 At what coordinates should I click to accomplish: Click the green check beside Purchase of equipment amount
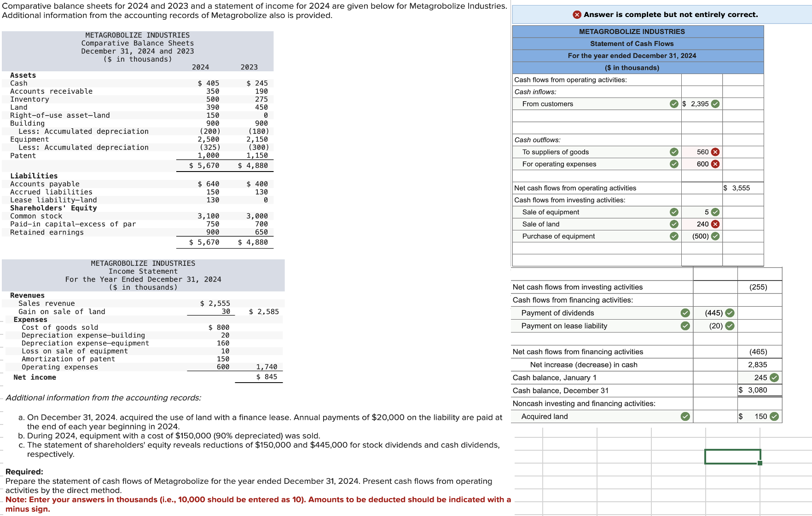pyautogui.click(x=715, y=236)
